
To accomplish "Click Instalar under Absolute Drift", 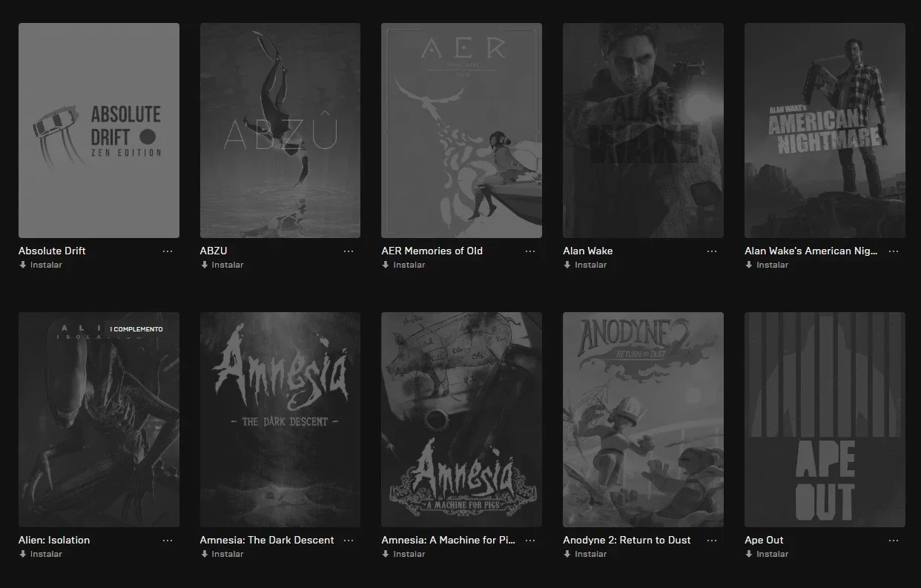I will 41,265.
